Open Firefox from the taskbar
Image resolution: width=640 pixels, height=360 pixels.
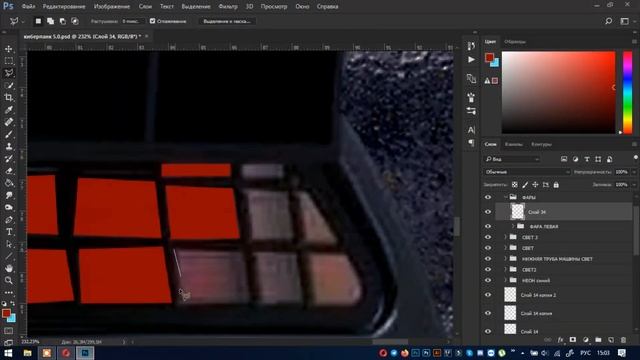[x=404, y=353]
